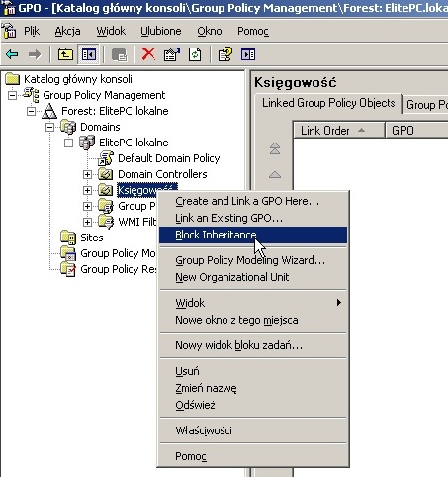Open the help question-mark toolbar icon
This screenshot has width=448, height=477.
[225, 54]
